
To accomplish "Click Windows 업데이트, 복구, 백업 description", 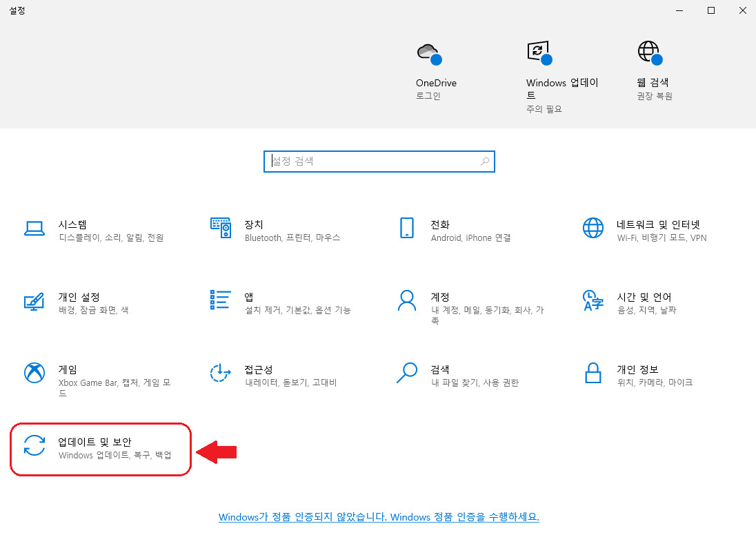I will click(115, 455).
